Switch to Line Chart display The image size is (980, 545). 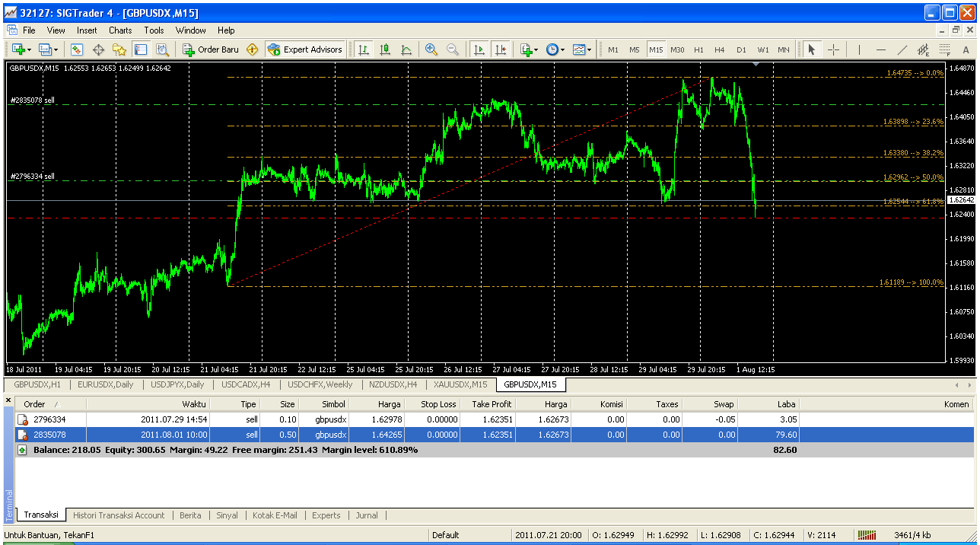tap(406, 49)
